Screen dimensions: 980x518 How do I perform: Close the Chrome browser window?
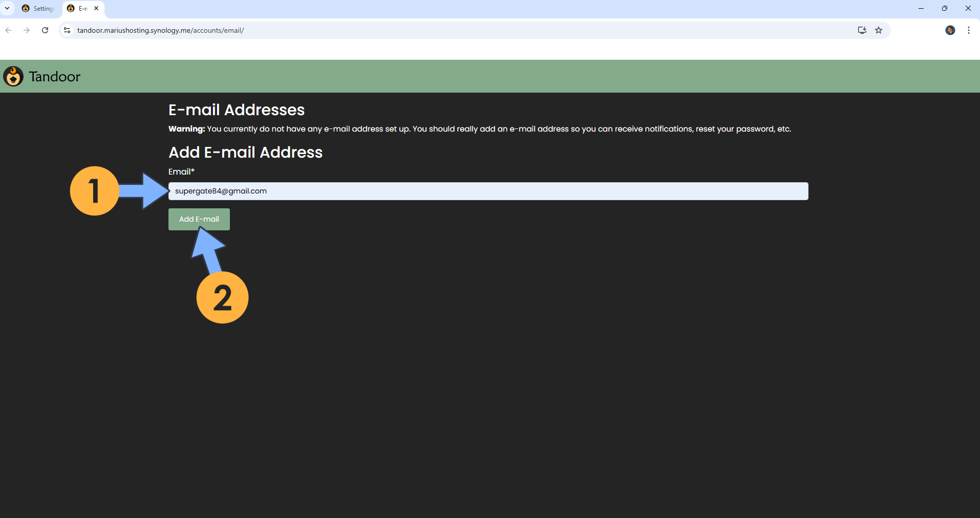point(968,8)
